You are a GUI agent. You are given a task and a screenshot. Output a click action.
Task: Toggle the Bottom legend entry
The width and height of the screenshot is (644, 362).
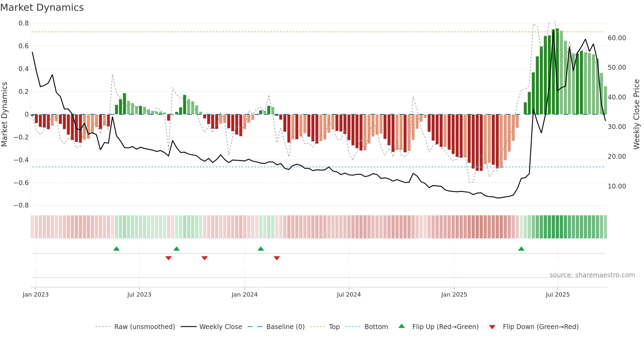pyautogui.click(x=367, y=327)
